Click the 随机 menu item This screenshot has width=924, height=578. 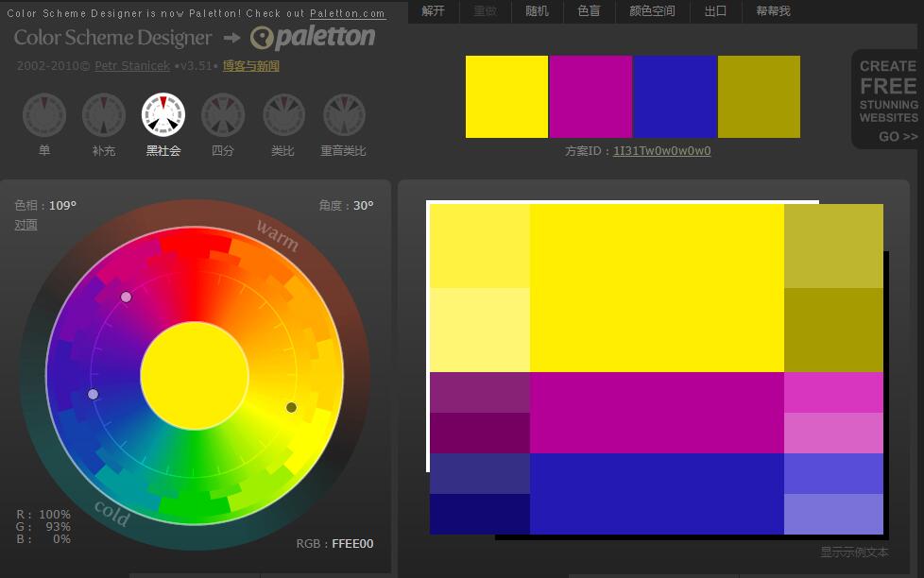coord(537,11)
